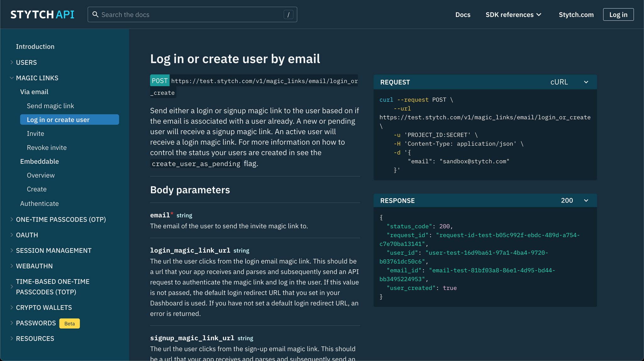Click the "status_code": 200 line
This screenshot has height=361, width=644.
coord(420,226)
